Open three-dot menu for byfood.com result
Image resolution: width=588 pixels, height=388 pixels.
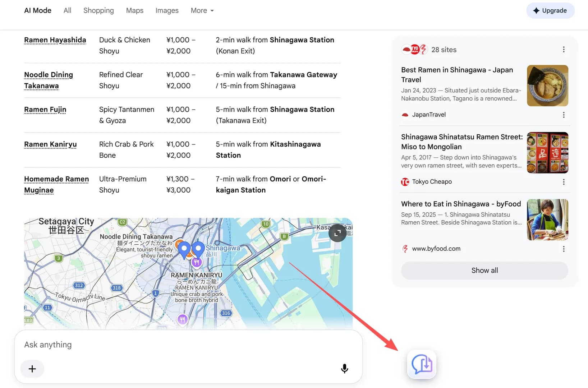pos(564,249)
